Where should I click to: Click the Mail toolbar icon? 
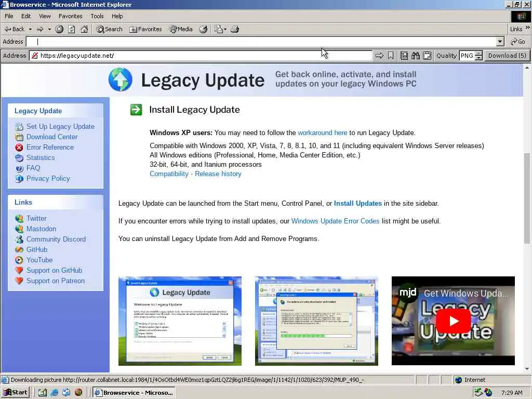pyautogui.click(x=218, y=29)
